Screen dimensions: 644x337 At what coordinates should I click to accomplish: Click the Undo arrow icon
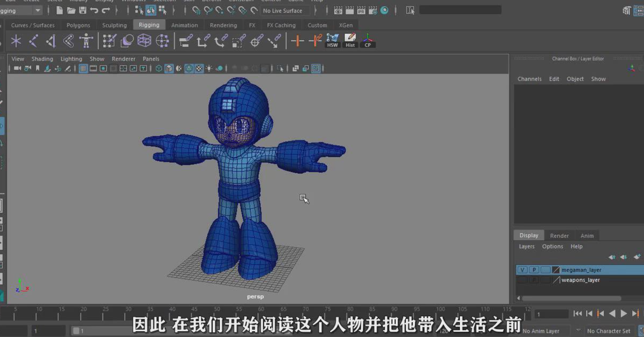pos(94,11)
